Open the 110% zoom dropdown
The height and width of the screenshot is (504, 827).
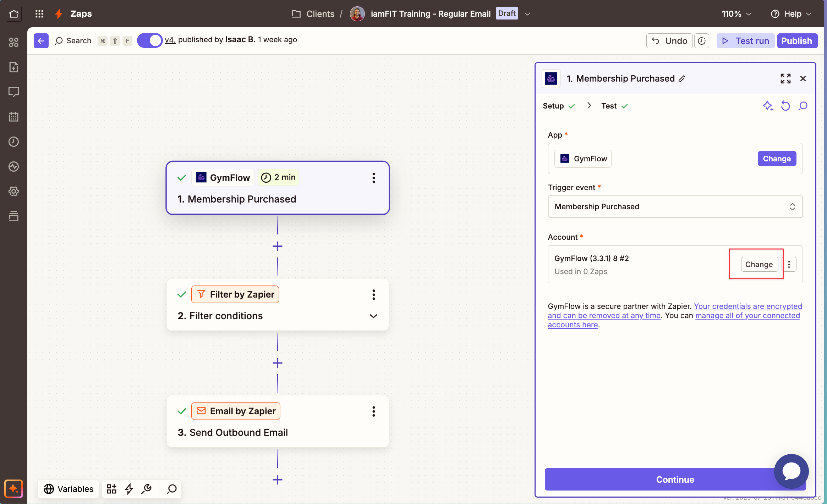click(736, 14)
